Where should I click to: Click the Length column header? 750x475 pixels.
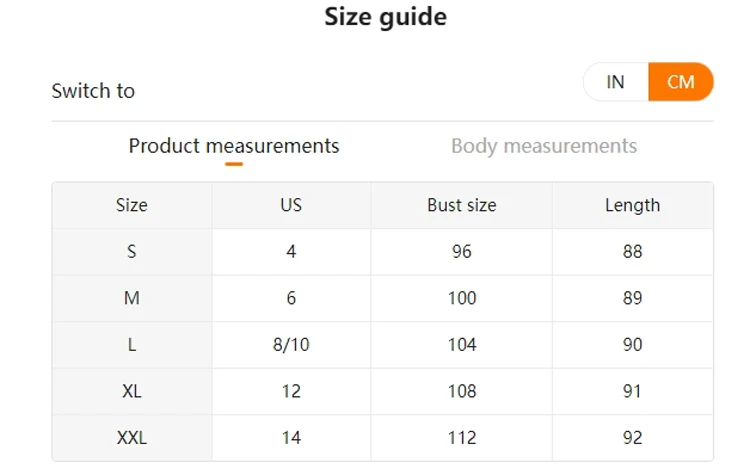(x=632, y=205)
